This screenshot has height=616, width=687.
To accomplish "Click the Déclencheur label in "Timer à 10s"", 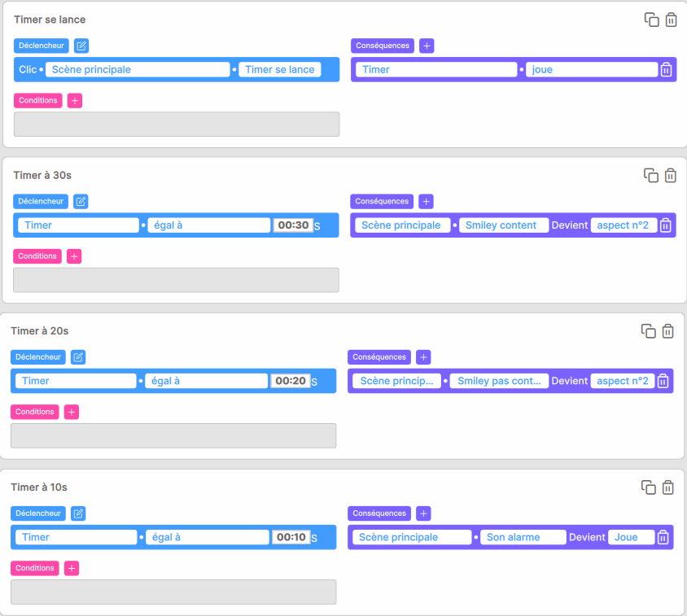I will (x=38, y=513).
